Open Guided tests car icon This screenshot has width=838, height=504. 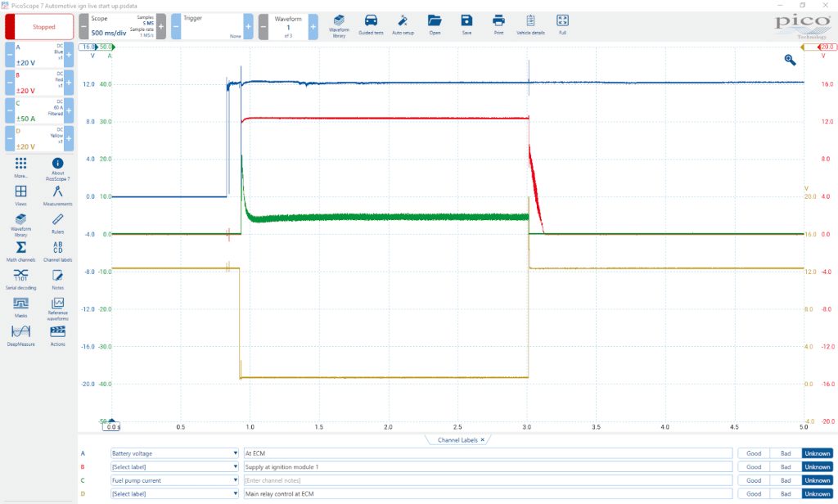[371, 25]
